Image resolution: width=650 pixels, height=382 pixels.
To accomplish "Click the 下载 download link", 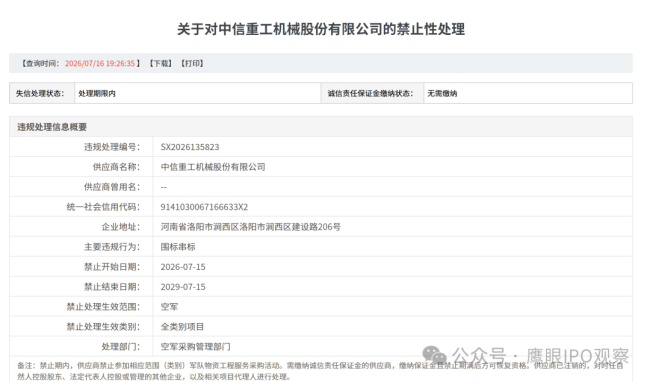I will (161, 63).
